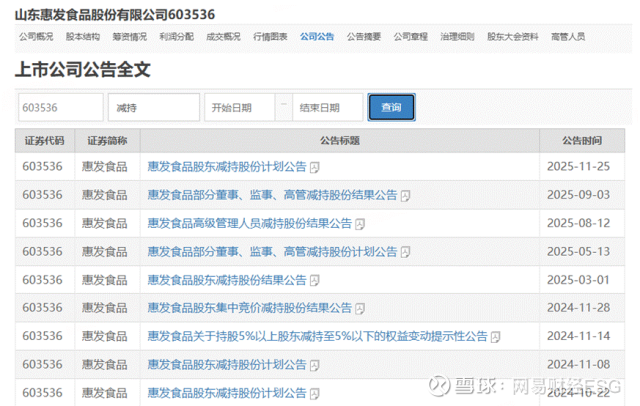The image size is (640, 406).
Task: Open PDF icon beside the 2025-09-03 announcement
Action: coord(405,196)
